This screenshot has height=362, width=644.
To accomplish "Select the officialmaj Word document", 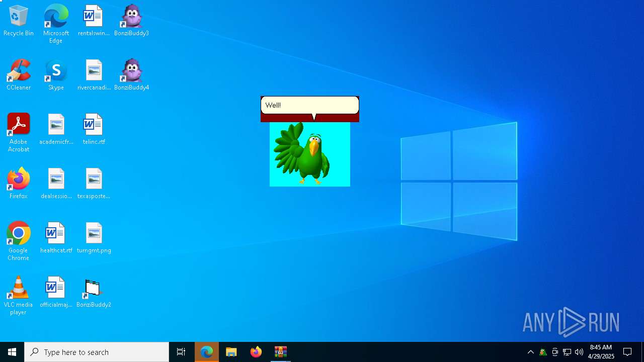I will point(56,293).
